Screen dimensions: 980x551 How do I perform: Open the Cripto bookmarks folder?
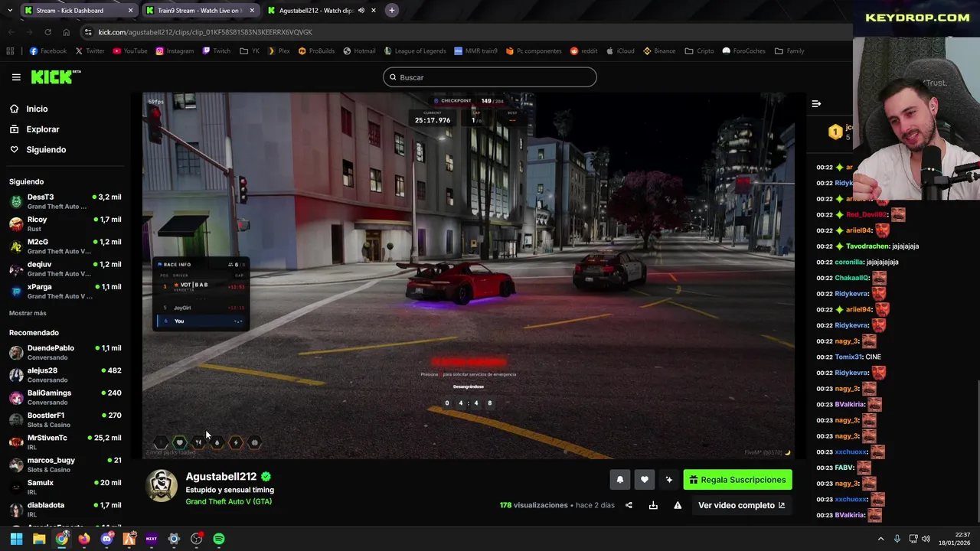[x=699, y=51]
